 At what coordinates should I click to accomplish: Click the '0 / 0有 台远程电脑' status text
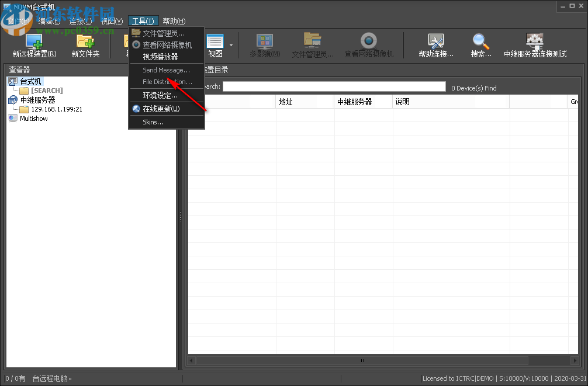click(x=38, y=378)
